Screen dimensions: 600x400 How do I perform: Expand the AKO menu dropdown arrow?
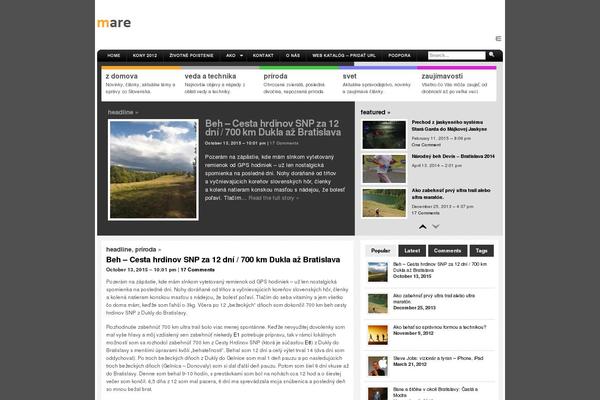click(241, 56)
